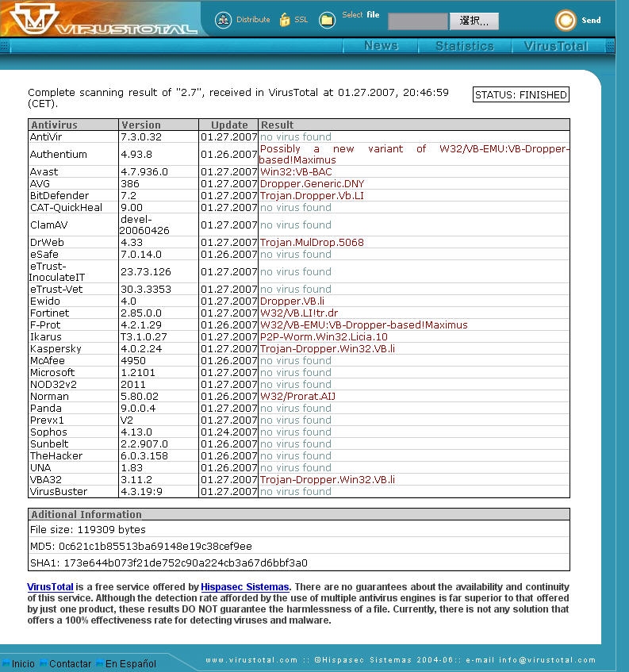Click the Sunbelt row name
Image resolution: width=629 pixels, height=672 pixels.
[49, 444]
